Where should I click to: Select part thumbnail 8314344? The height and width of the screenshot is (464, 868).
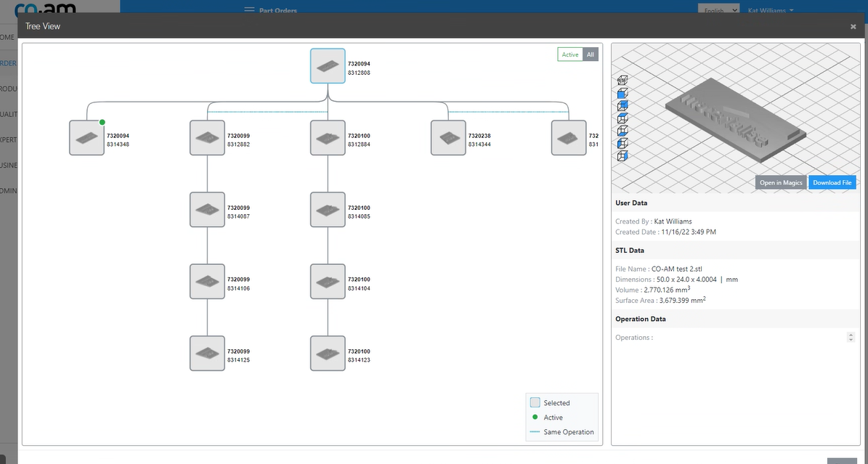[448, 138]
